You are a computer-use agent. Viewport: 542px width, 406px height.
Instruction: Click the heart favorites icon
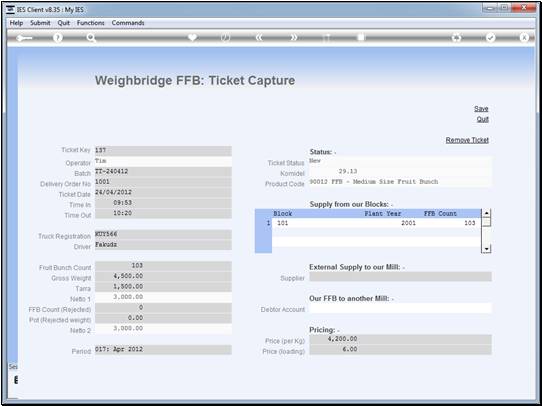coord(192,37)
